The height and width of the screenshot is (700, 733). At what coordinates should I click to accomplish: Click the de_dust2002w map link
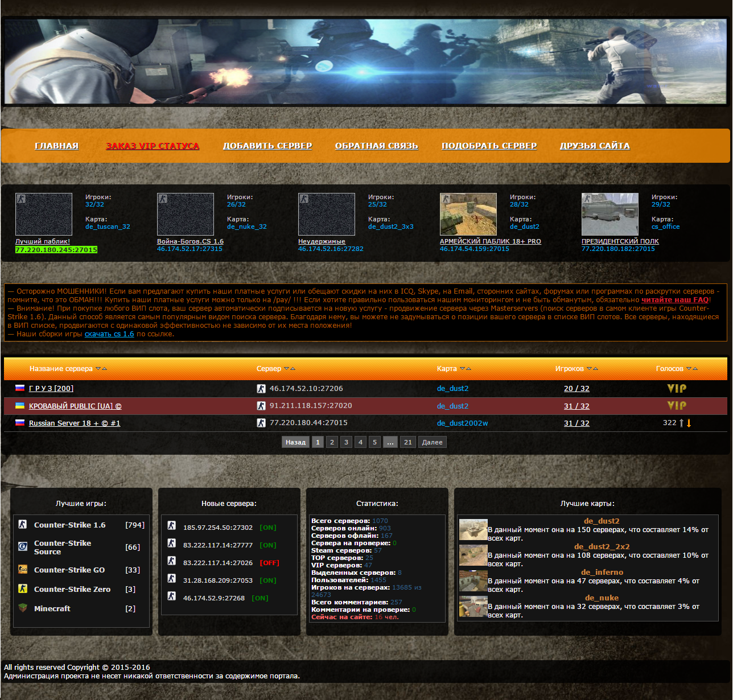pyautogui.click(x=463, y=423)
